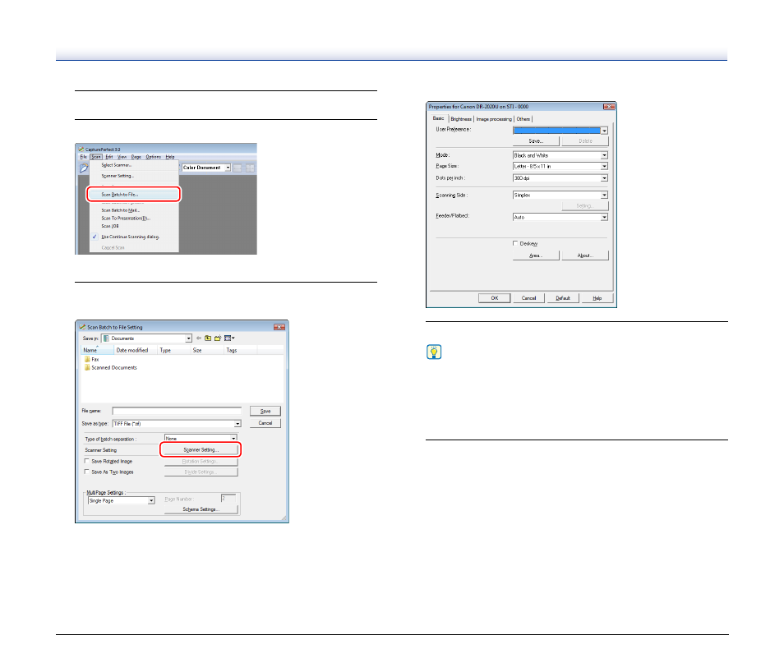784x672 pixels.
Task: Click the Scanned Documents folder
Action: click(x=110, y=367)
